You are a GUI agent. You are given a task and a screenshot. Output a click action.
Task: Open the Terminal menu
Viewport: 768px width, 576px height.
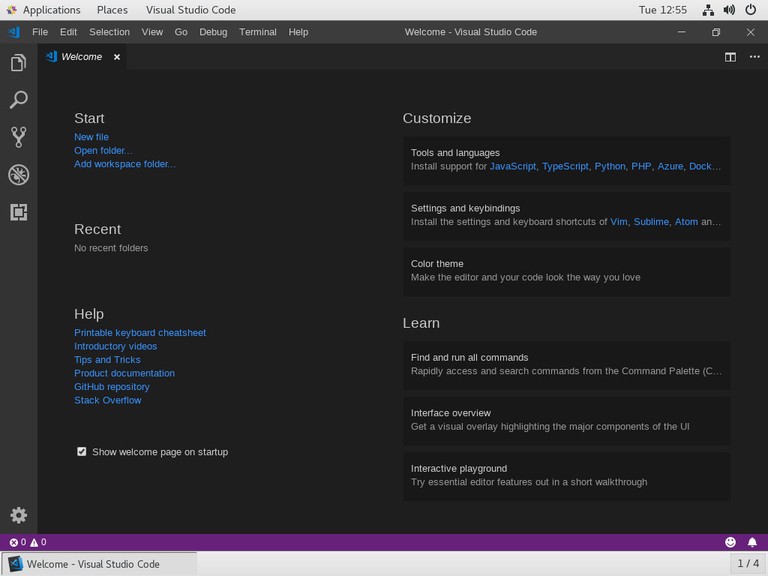258,32
